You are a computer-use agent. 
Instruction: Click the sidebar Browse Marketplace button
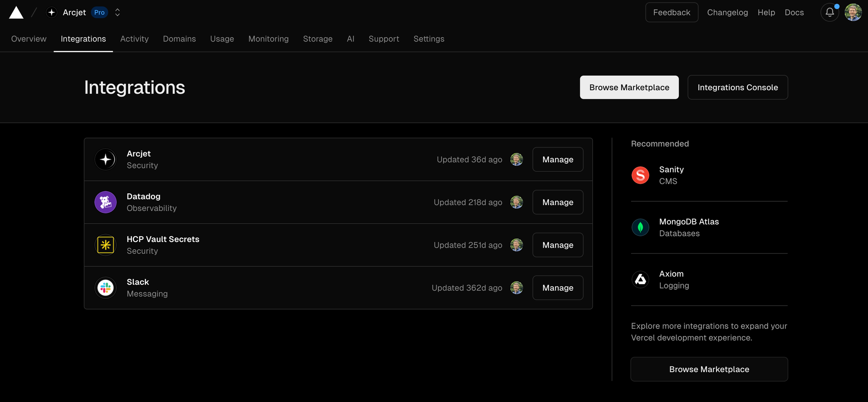[x=709, y=369]
